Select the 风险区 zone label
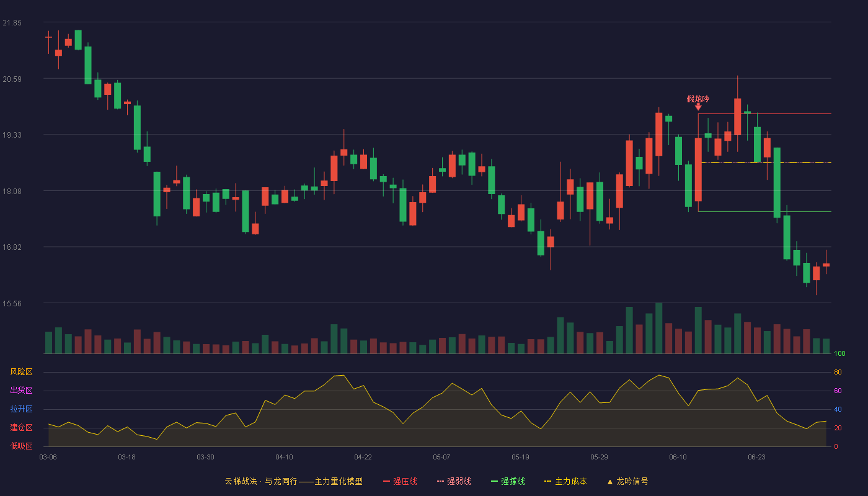The width and height of the screenshot is (868, 496). click(x=21, y=372)
